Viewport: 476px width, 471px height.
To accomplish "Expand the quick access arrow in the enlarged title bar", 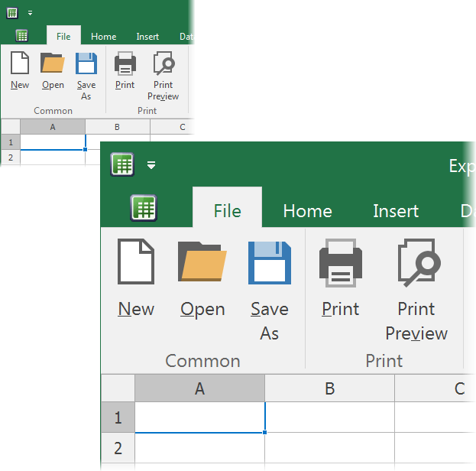I will pos(151,164).
